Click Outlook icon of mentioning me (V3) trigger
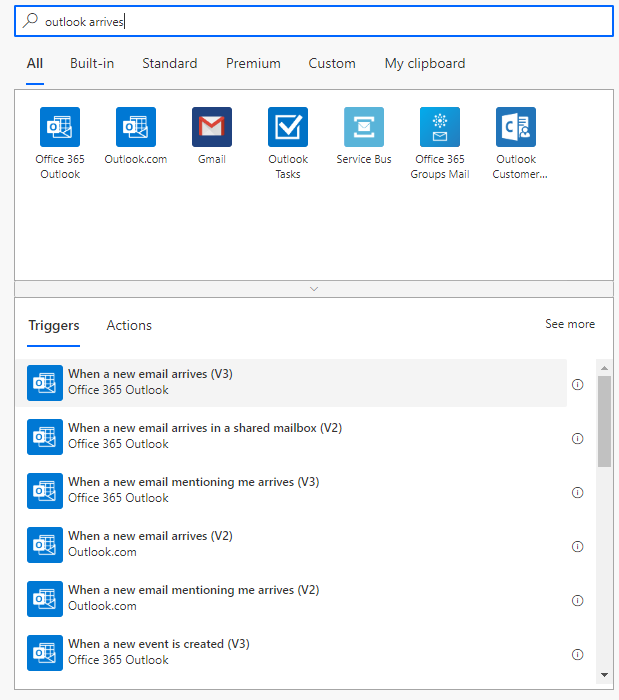This screenshot has width=619, height=700. (x=45, y=491)
